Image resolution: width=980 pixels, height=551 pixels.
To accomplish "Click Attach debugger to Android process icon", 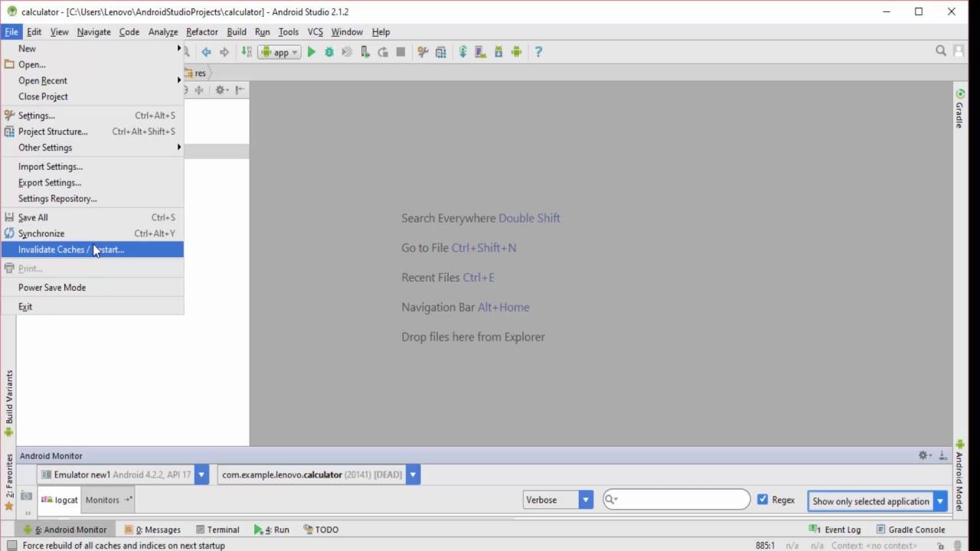I will 365,52.
